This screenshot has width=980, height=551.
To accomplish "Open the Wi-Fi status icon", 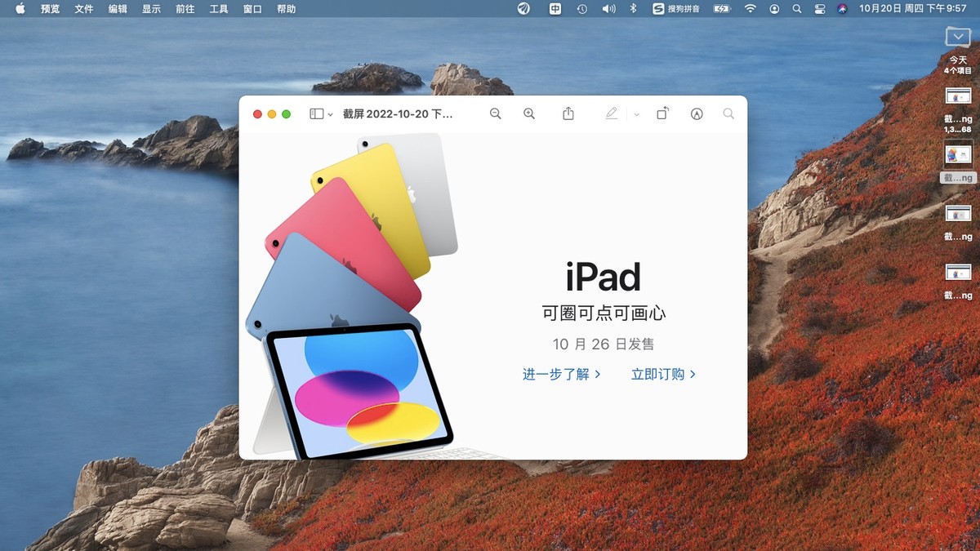I will (750, 9).
